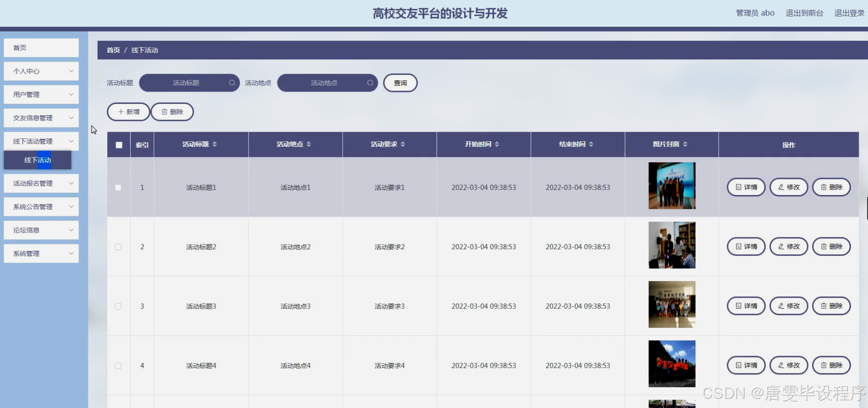
Task: Open cover image thumbnail of row 3
Action: 672,305
